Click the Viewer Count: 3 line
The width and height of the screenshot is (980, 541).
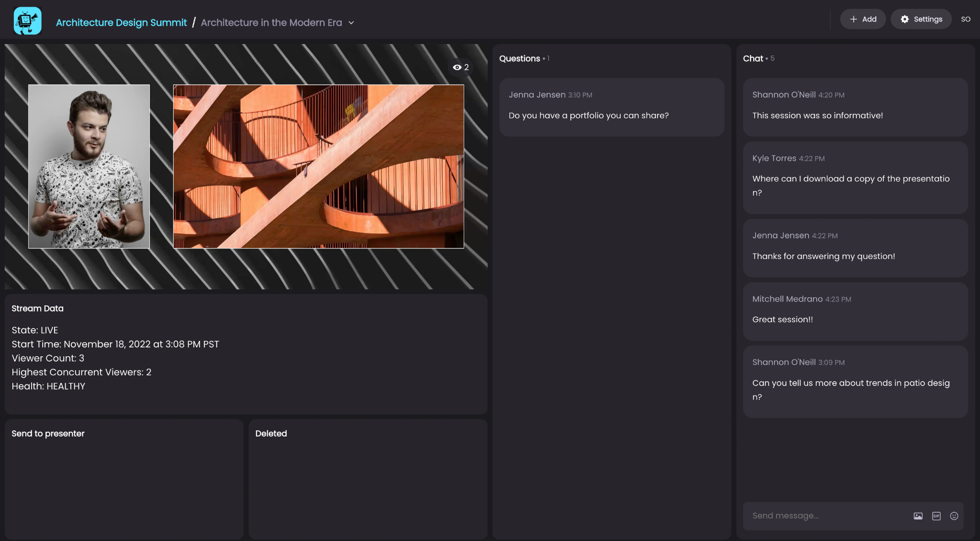click(48, 358)
